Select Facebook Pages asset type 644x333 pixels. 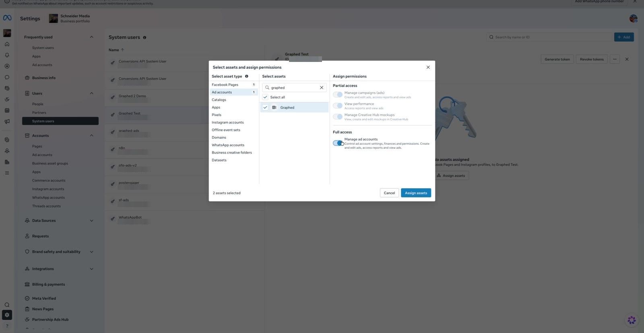click(233, 85)
